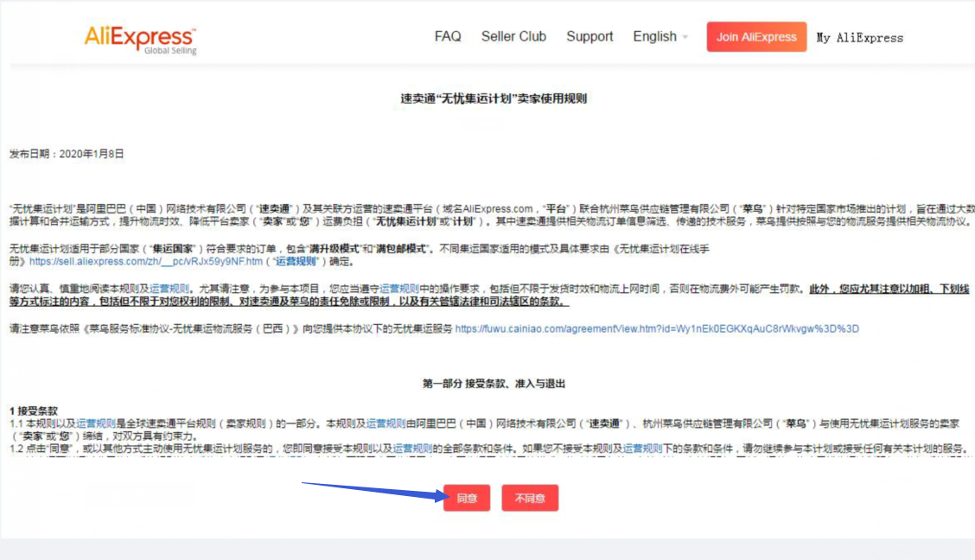The width and height of the screenshot is (975, 560).
Task: Click the quoted 运营规则 link after handbook URL
Action: click(x=296, y=262)
